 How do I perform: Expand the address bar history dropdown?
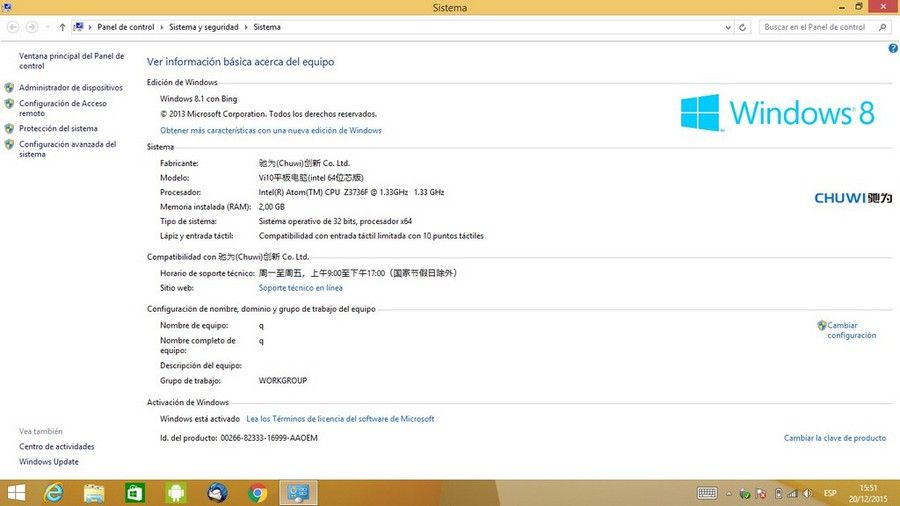point(728,27)
